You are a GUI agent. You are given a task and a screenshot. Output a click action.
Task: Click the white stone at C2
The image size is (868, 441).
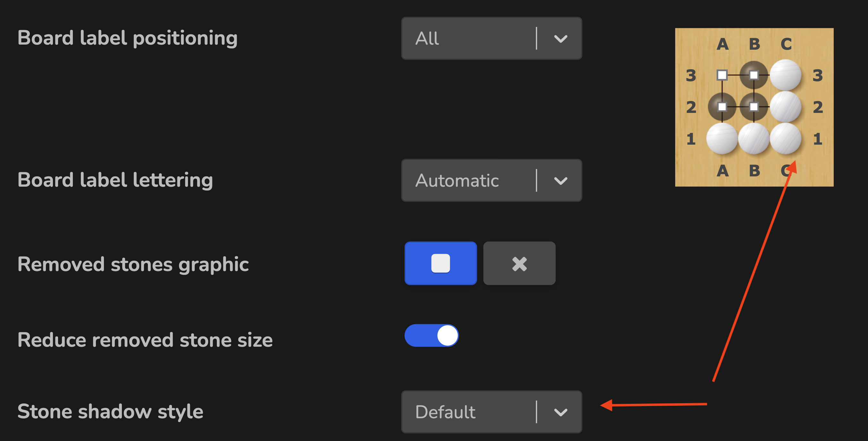click(786, 107)
